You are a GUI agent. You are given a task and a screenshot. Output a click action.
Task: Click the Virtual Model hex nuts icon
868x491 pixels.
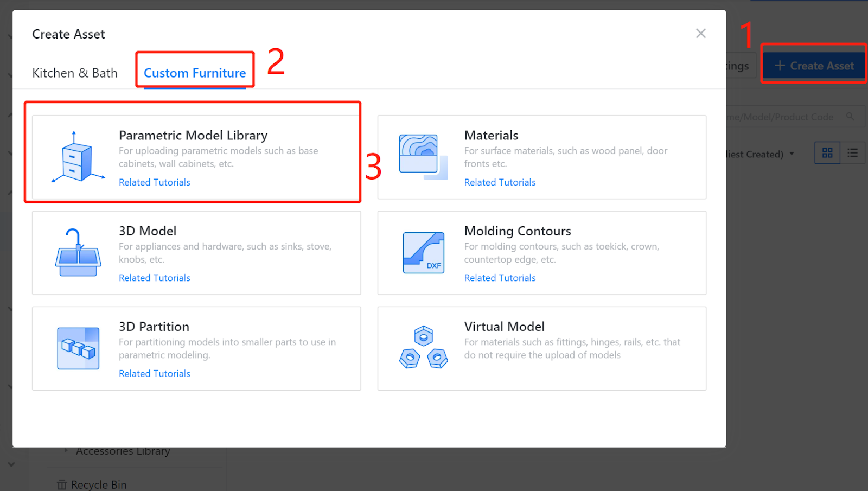click(x=424, y=348)
